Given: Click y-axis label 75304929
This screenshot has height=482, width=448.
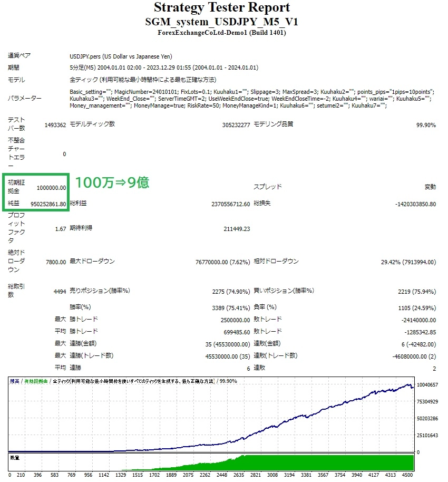Looking at the screenshot, I should pos(427,402).
